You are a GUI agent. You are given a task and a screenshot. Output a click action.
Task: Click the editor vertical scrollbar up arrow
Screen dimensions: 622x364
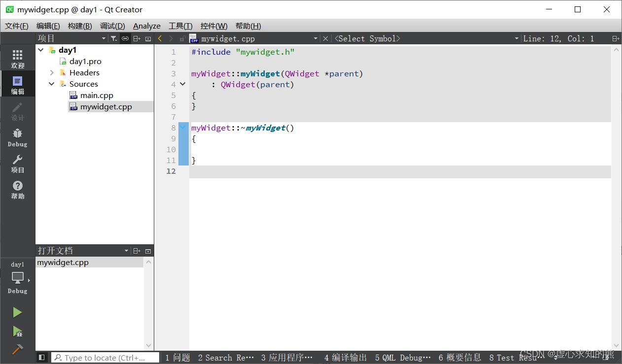point(616,50)
